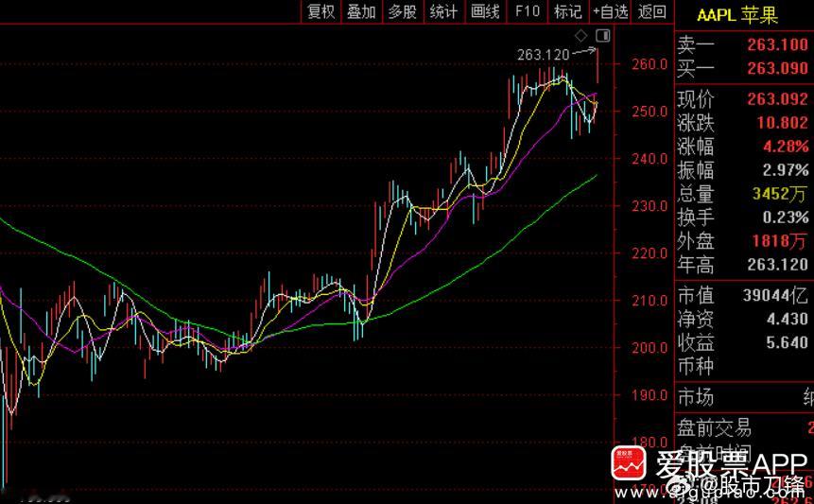Click the diamond icon above the chart
814x504 pixels.
click(581, 36)
